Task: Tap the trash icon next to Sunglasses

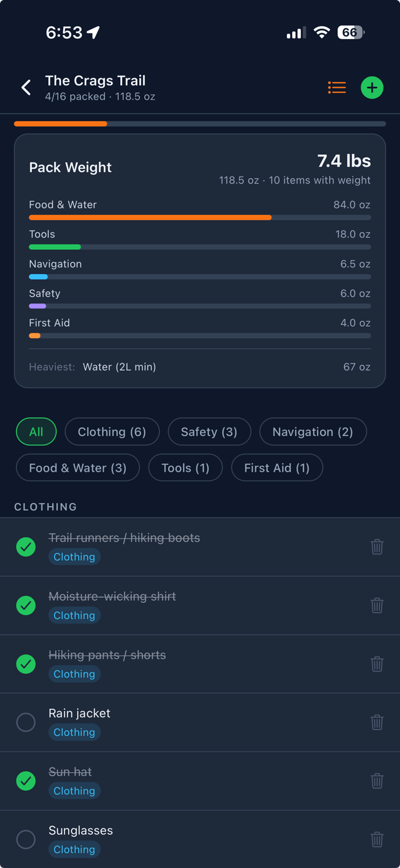Action: click(377, 839)
